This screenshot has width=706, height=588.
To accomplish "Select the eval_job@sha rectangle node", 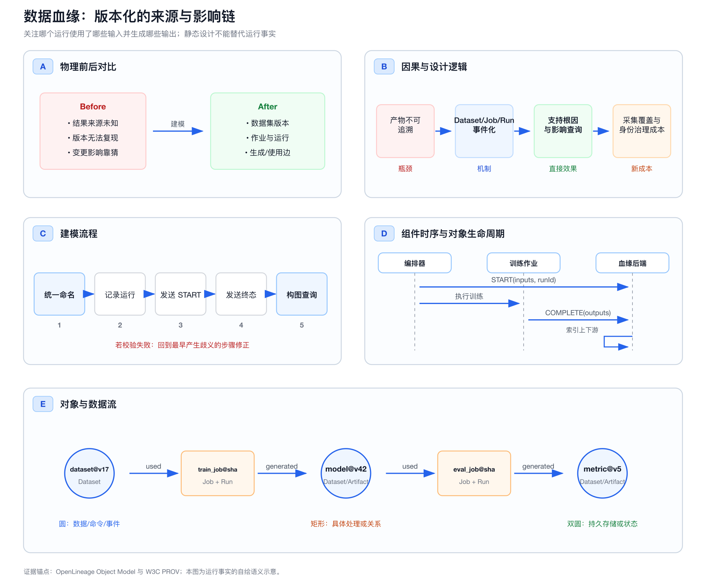I will (474, 473).
